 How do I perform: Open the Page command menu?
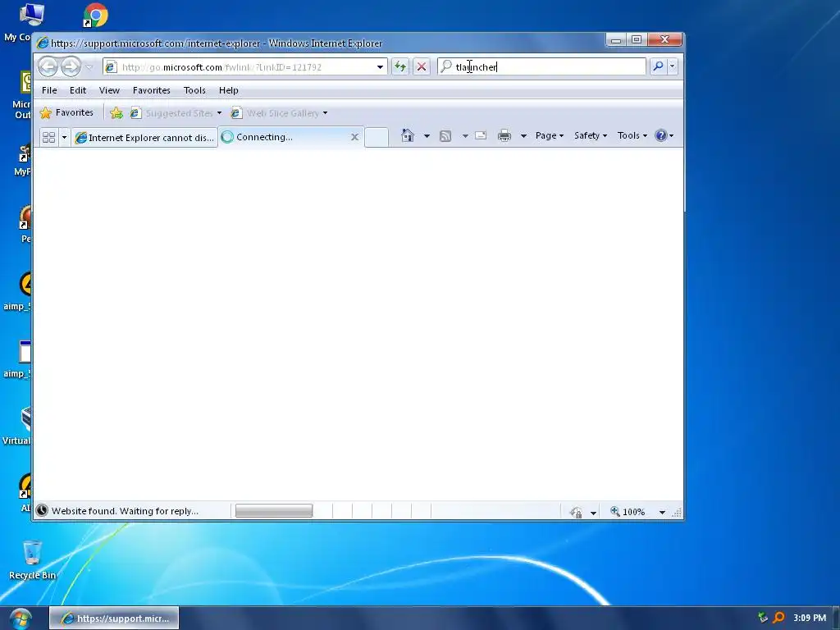click(x=549, y=135)
